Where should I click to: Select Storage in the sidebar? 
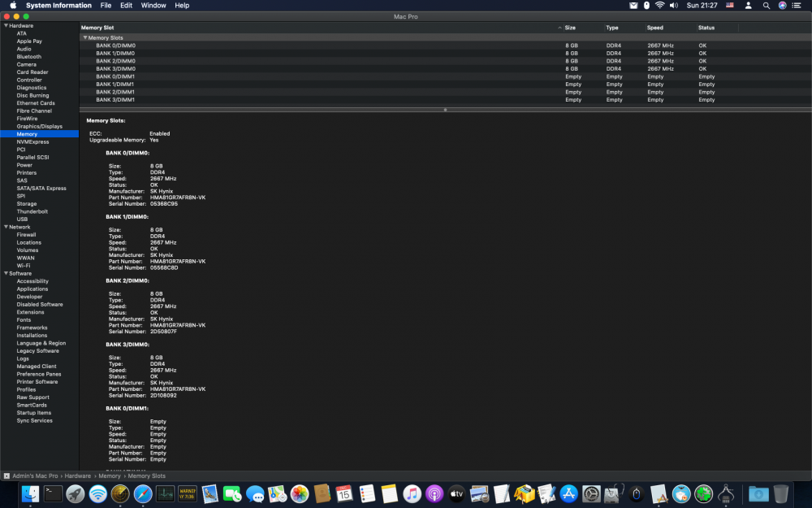pyautogui.click(x=27, y=204)
